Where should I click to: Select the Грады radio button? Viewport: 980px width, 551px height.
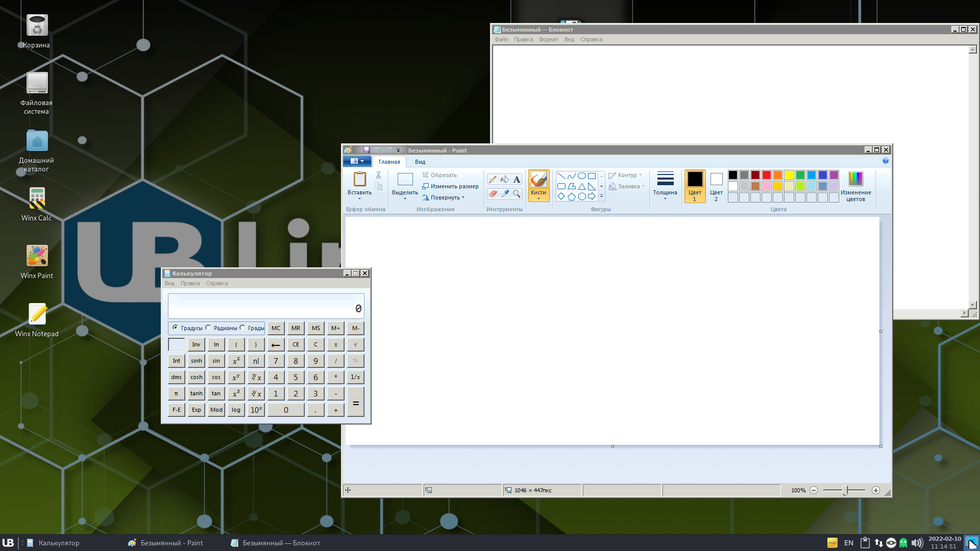[242, 328]
